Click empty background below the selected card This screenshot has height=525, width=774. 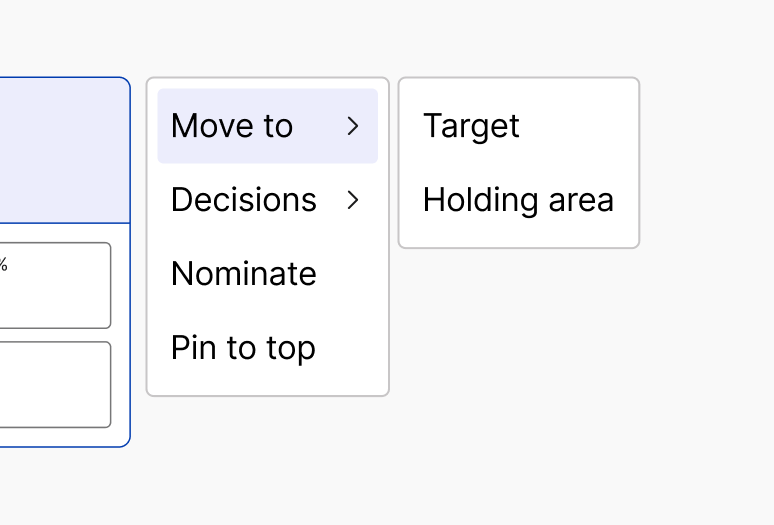click(64, 486)
